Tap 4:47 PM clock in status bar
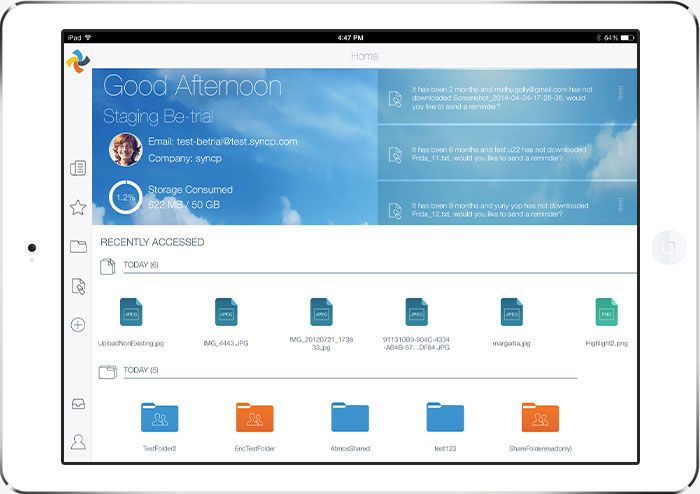700x494 pixels. coord(350,37)
